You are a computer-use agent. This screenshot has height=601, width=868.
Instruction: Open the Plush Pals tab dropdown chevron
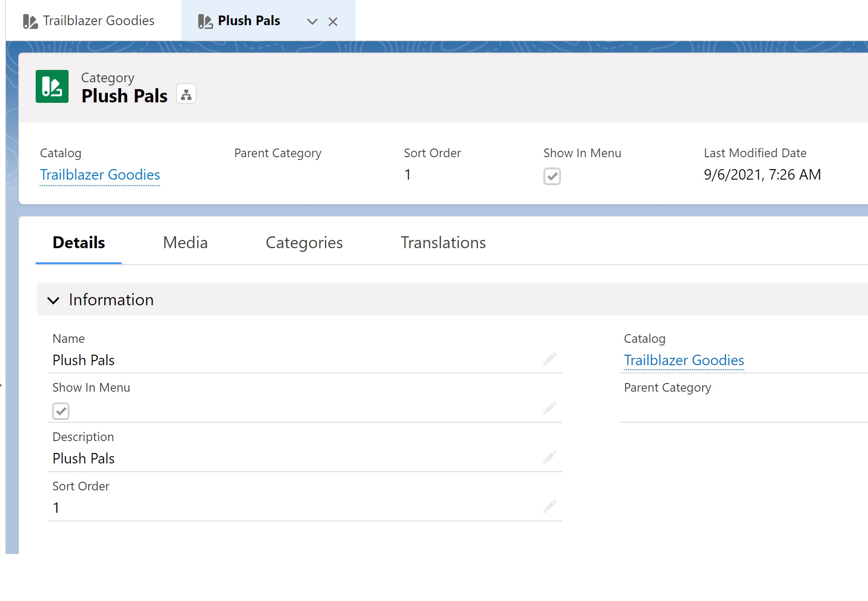click(312, 21)
